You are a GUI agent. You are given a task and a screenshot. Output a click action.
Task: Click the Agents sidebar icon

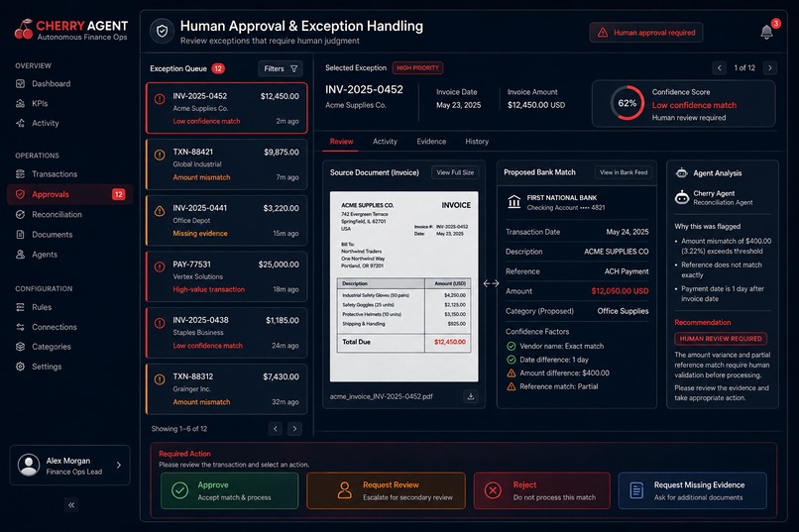tap(21, 254)
